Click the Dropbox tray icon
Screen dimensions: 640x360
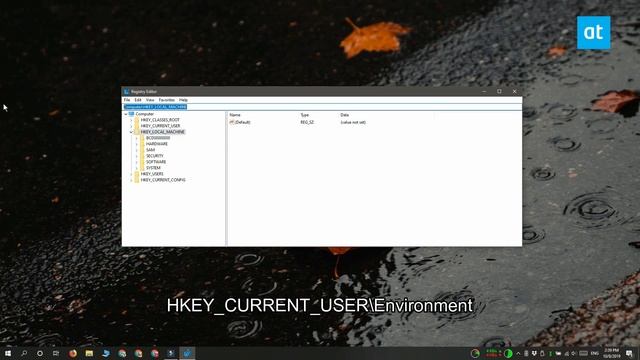[x=534, y=353]
